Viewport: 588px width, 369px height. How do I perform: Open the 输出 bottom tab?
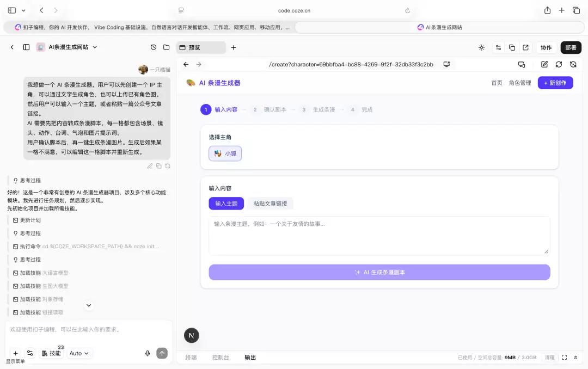(x=250, y=358)
